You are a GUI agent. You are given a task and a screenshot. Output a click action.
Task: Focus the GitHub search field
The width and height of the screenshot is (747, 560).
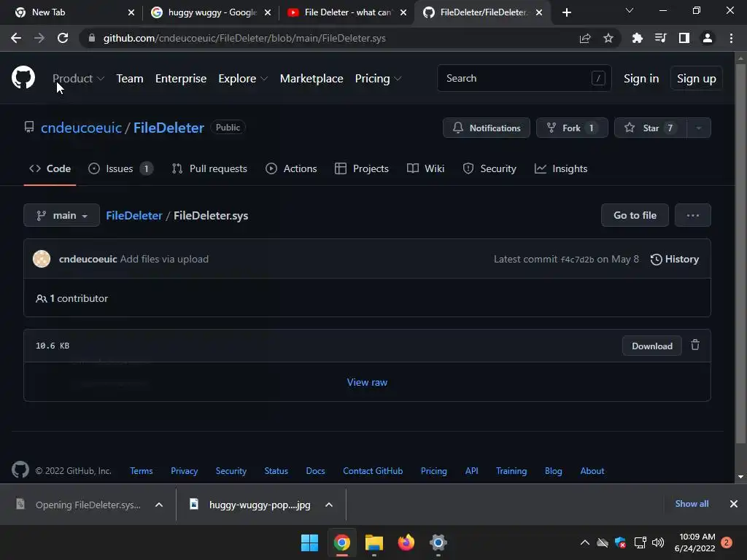click(524, 78)
